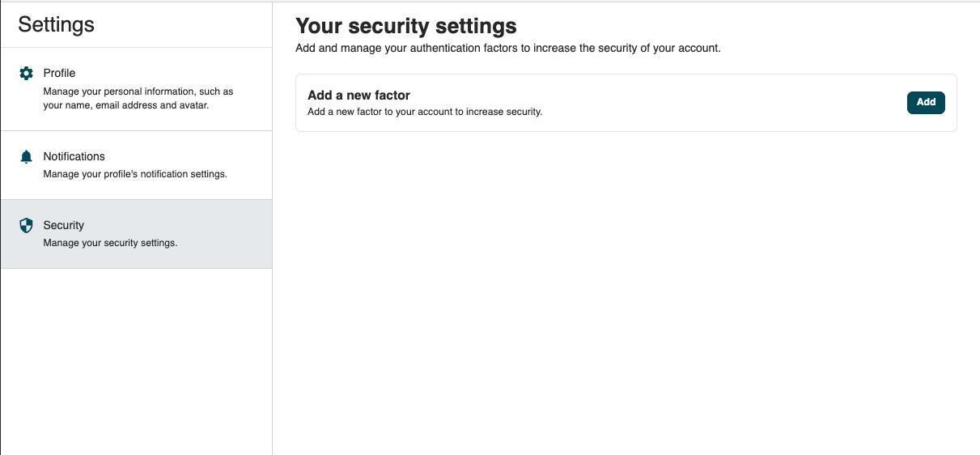Viewport: 980px width, 455px height.
Task: Click "Manage your security settings" description
Action: (110, 243)
